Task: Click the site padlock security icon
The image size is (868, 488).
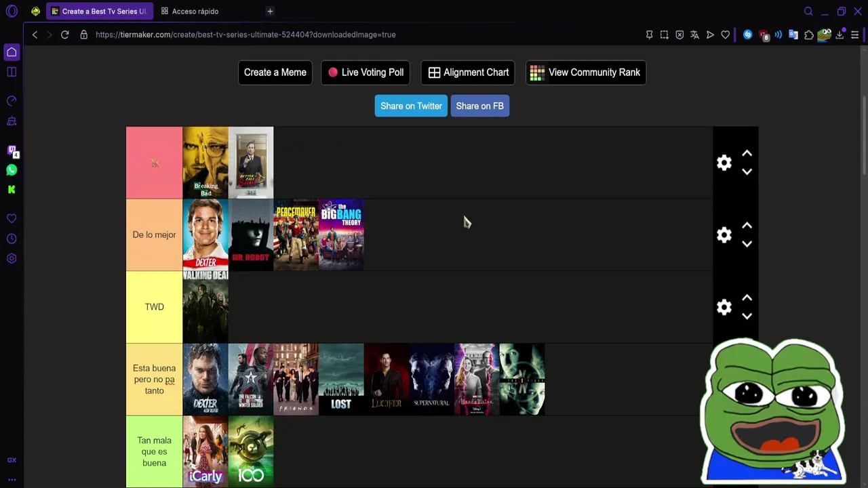Action: [84, 35]
